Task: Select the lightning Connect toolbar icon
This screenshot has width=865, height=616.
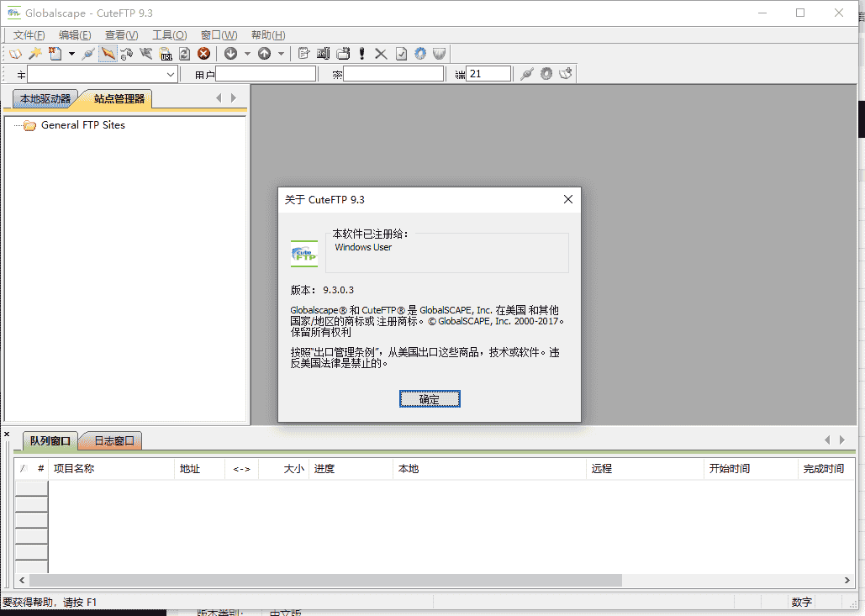Action: point(106,53)
